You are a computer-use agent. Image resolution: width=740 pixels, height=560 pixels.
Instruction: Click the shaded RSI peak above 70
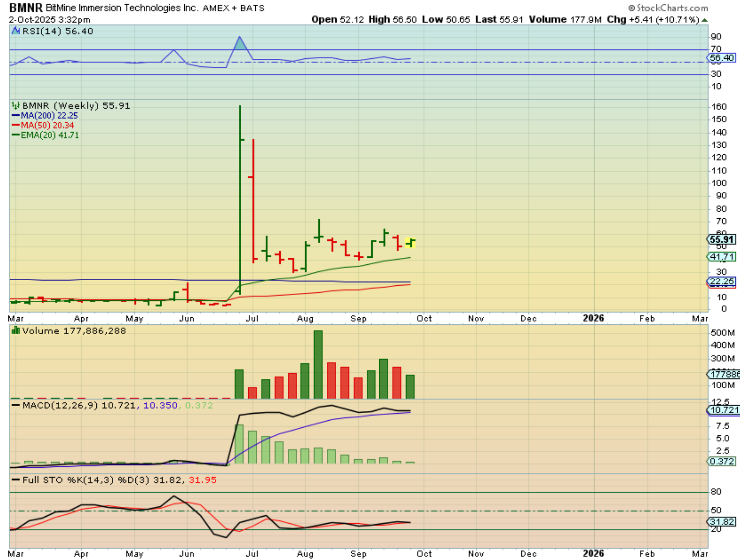tap(240, 44)
